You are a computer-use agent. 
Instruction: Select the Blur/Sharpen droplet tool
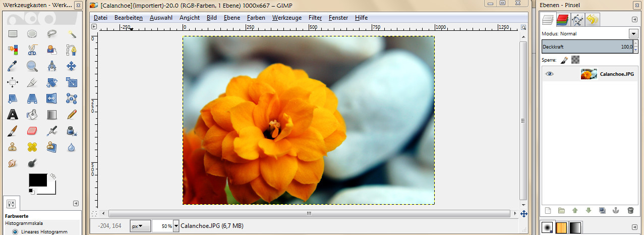pos(72,147)
